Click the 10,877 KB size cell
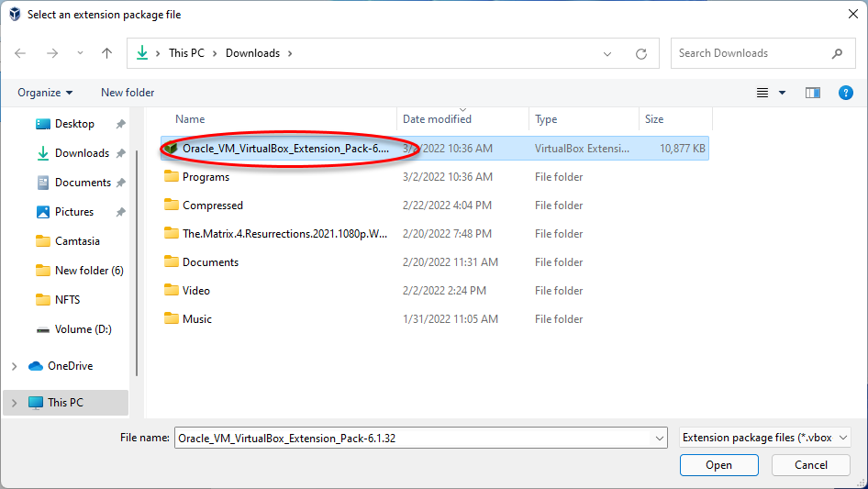 [683, 149]
